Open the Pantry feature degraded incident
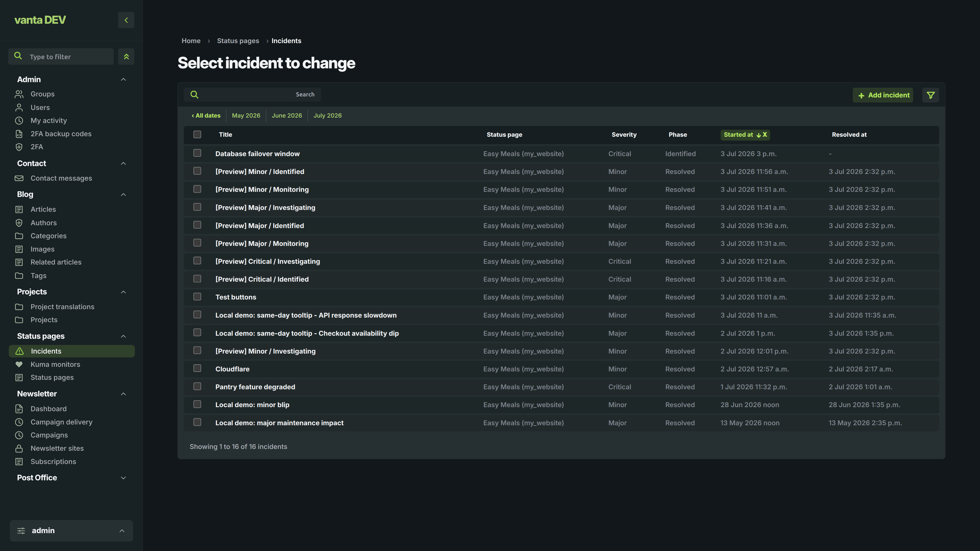The height and width of the screenshot is (551, 980). point(255,387)
